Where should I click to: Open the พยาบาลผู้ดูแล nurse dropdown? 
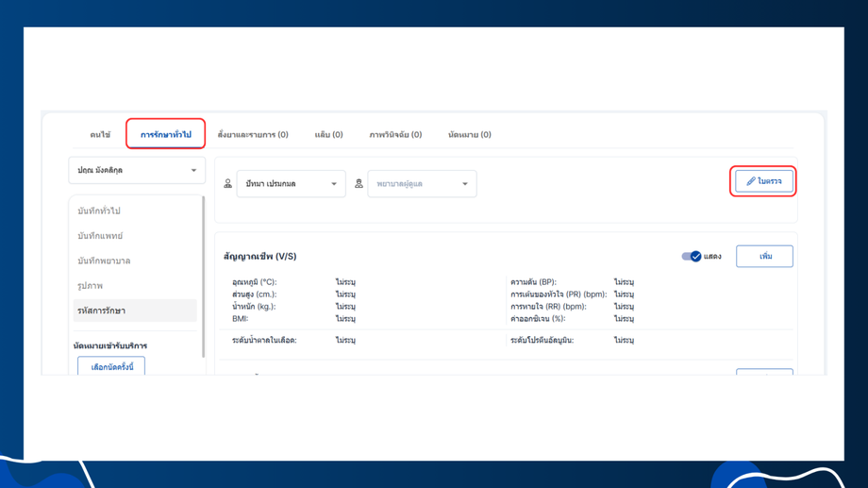[422, 184]
